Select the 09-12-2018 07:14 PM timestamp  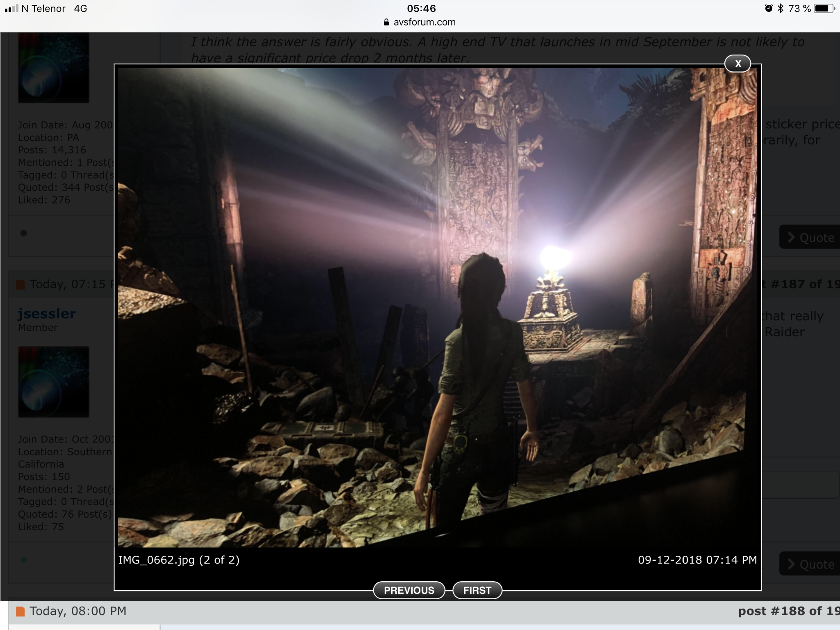click(697, 560)
